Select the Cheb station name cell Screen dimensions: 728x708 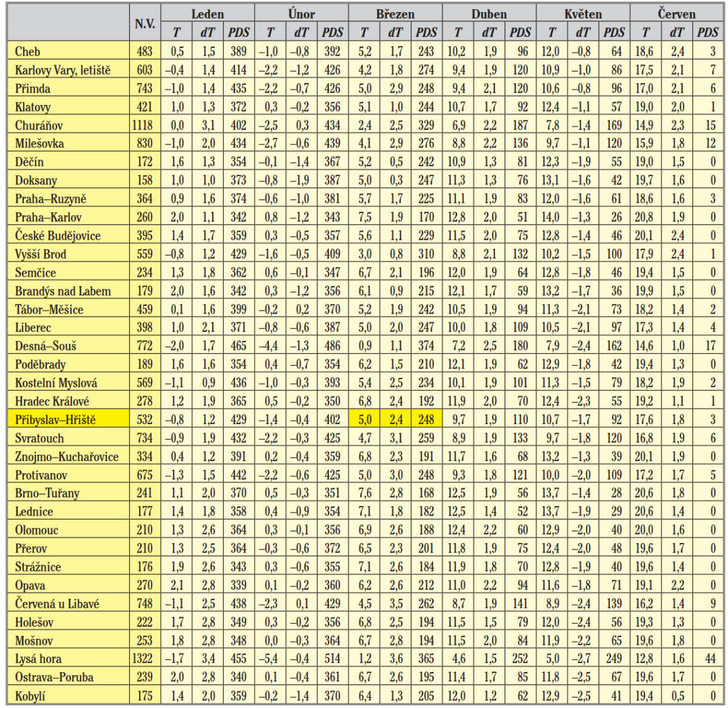click(x=28, y=52)
